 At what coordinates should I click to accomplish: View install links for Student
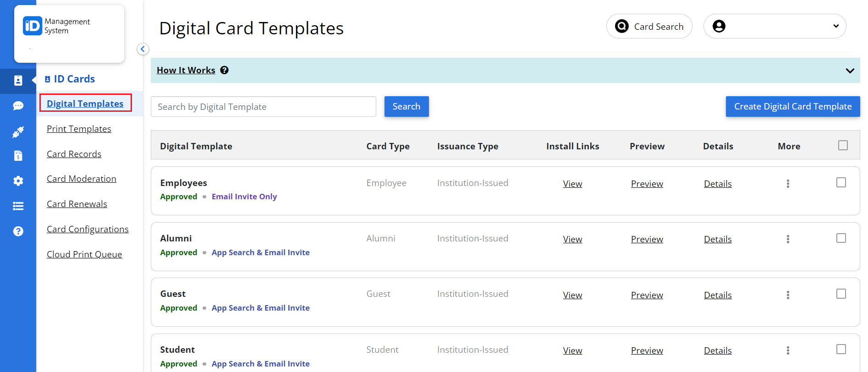tap(572, 350)
